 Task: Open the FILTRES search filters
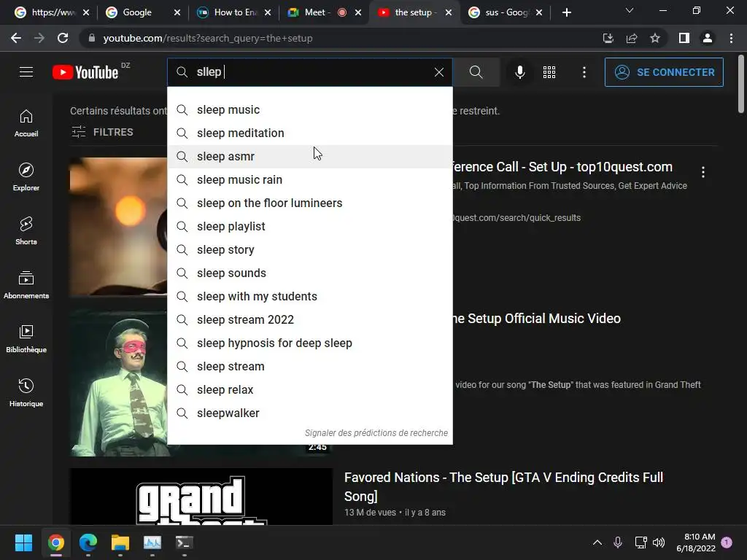point(102,132)
